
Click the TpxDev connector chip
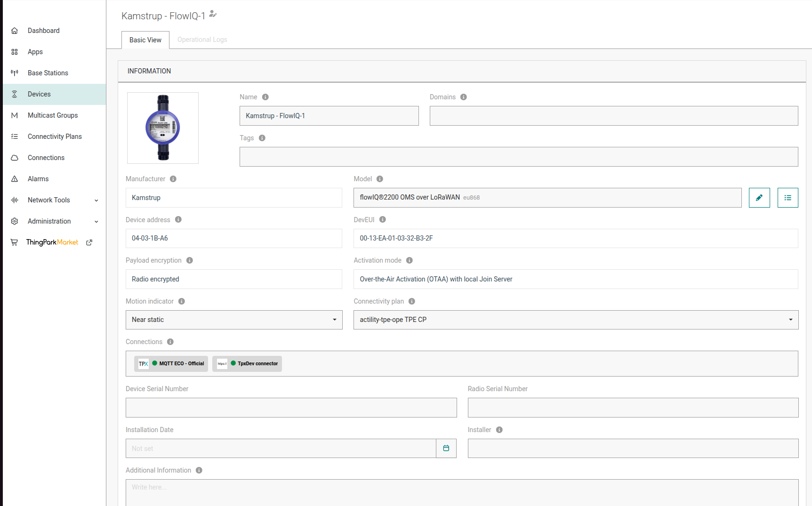pyautogui.click(x=247, y=363)
